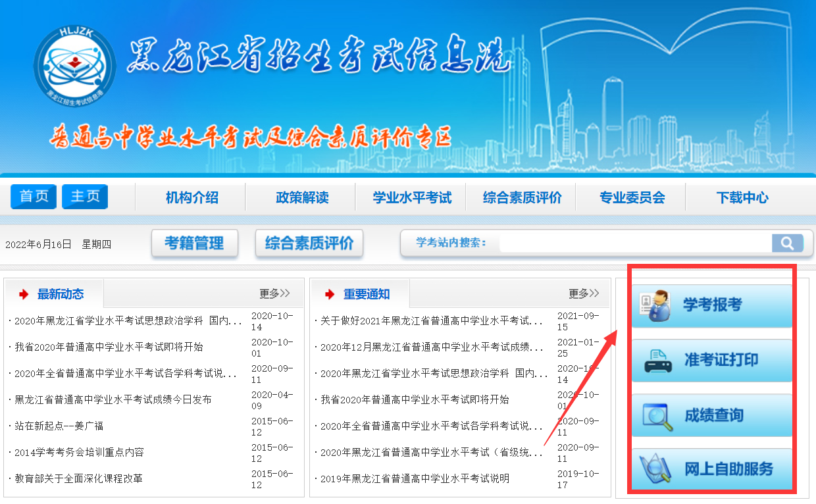Go to 下载中心 in navigation
This screenshot has width=816, height=504.
[742, 197]
